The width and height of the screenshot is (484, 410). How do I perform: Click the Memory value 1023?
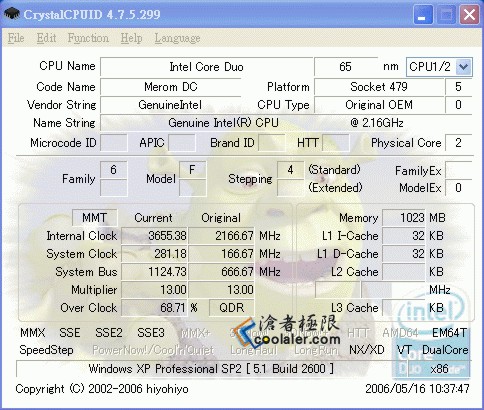tap(404, 218)
